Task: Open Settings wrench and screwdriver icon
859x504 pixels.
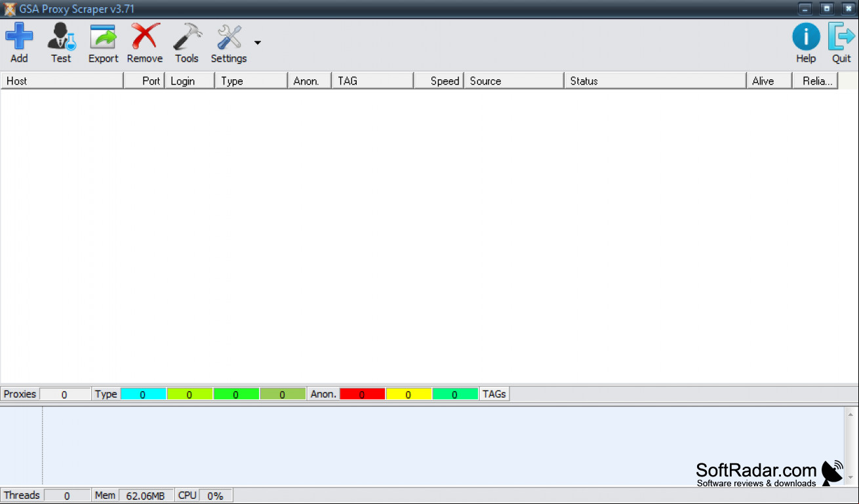Action: click(229, 37)
